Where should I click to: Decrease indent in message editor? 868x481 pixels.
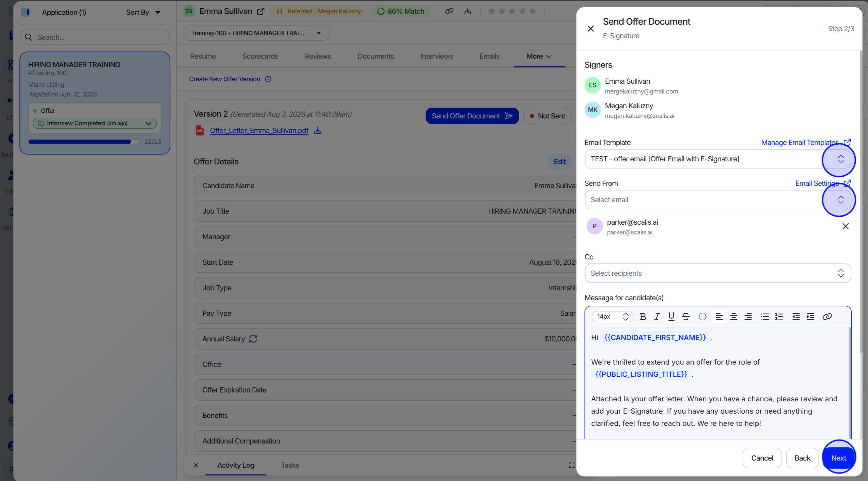click(x=796, y=317)
